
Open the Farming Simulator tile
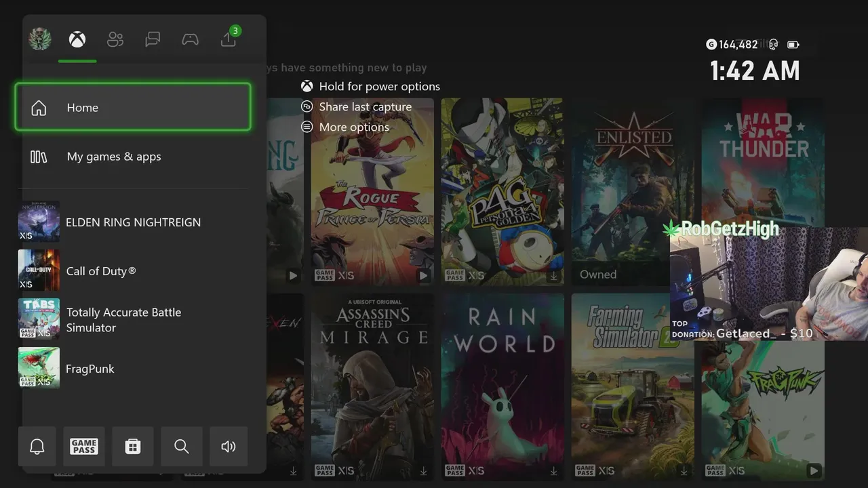click(633, 387)
